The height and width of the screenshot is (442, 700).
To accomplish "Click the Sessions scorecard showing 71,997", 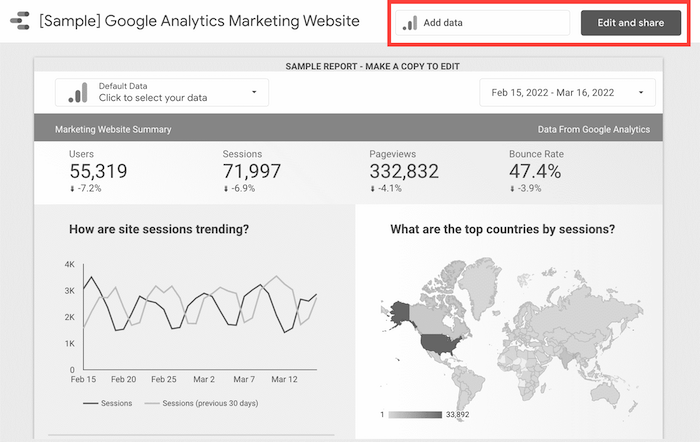I will coord(251,171).
